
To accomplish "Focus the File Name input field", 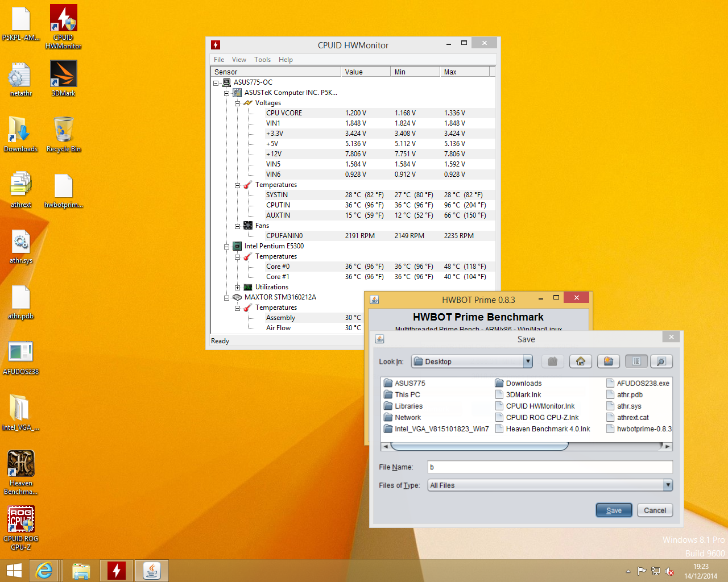I will (x=550, y=467).
